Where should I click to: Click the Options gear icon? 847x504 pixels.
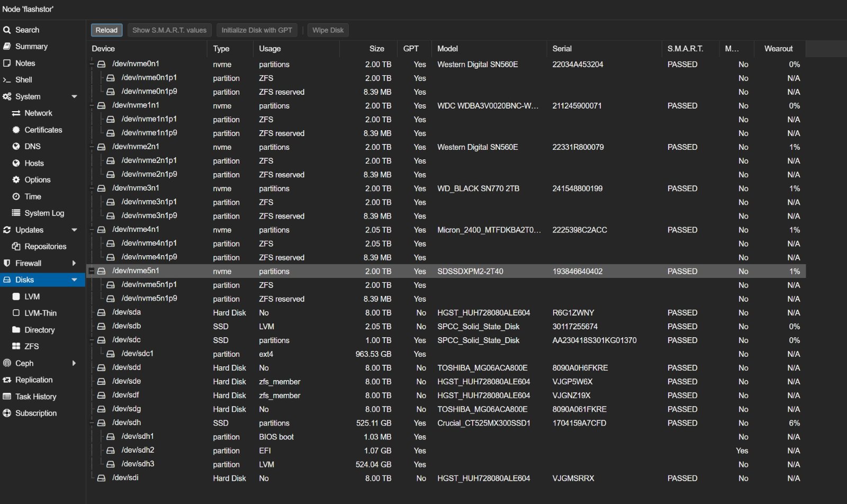(16, 180)
